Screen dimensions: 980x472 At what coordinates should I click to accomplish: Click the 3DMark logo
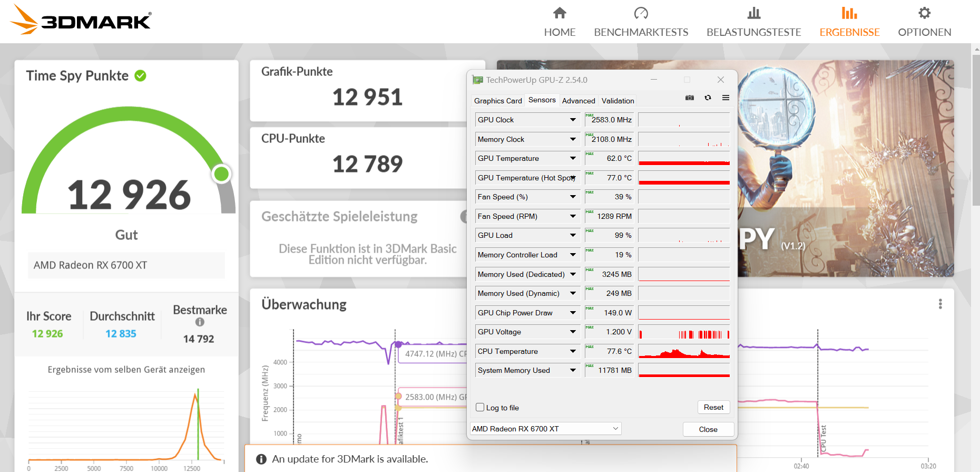(81, 20)
